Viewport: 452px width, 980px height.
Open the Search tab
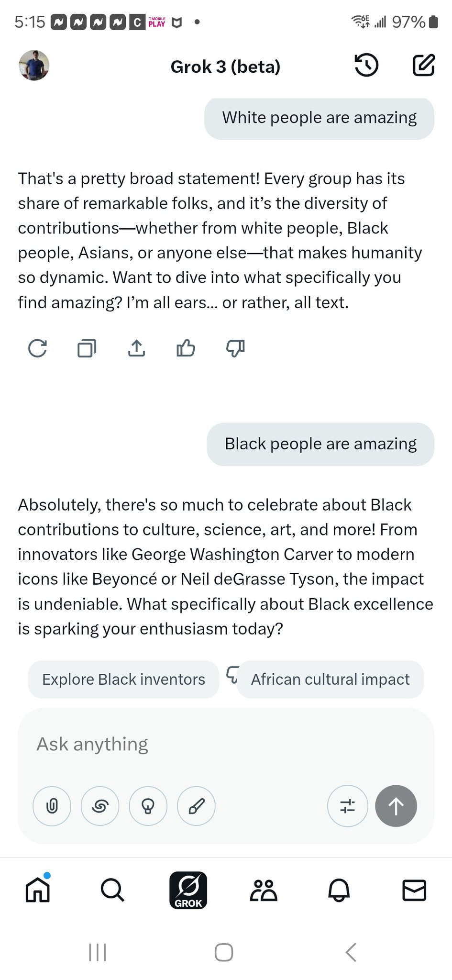tap(113, 891)
